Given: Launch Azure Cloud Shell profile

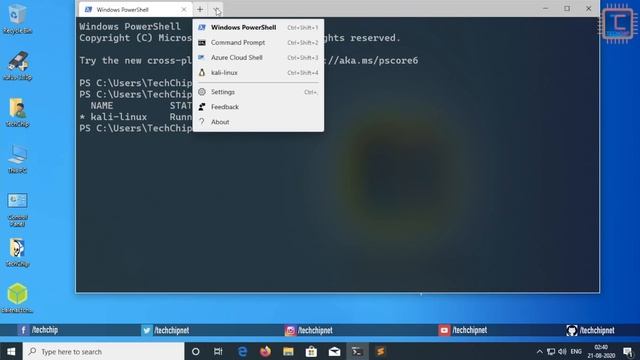Looking at the screenshot, I should [x=258, y=58].
